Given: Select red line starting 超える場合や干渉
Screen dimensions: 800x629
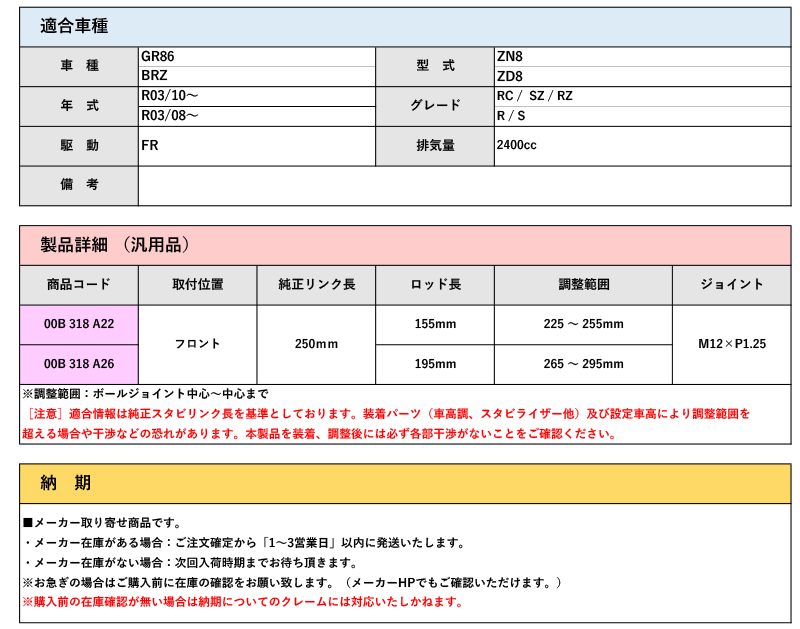Looking at the screenshot, I should coord(320,434).
